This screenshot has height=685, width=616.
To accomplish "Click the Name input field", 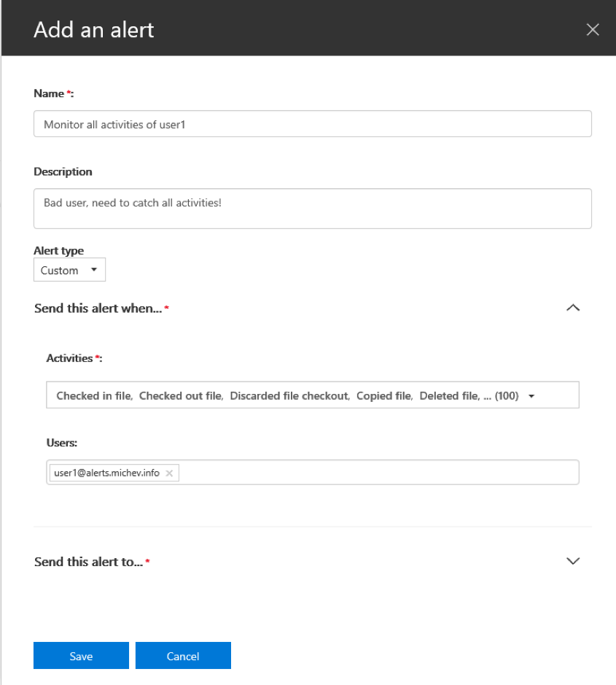I will click(312, 123).
